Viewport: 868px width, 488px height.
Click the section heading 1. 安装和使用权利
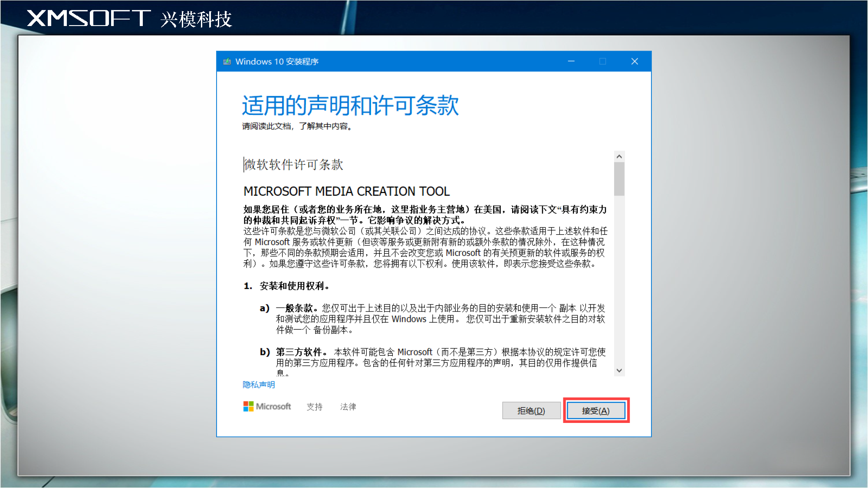(x=286, y=286)
